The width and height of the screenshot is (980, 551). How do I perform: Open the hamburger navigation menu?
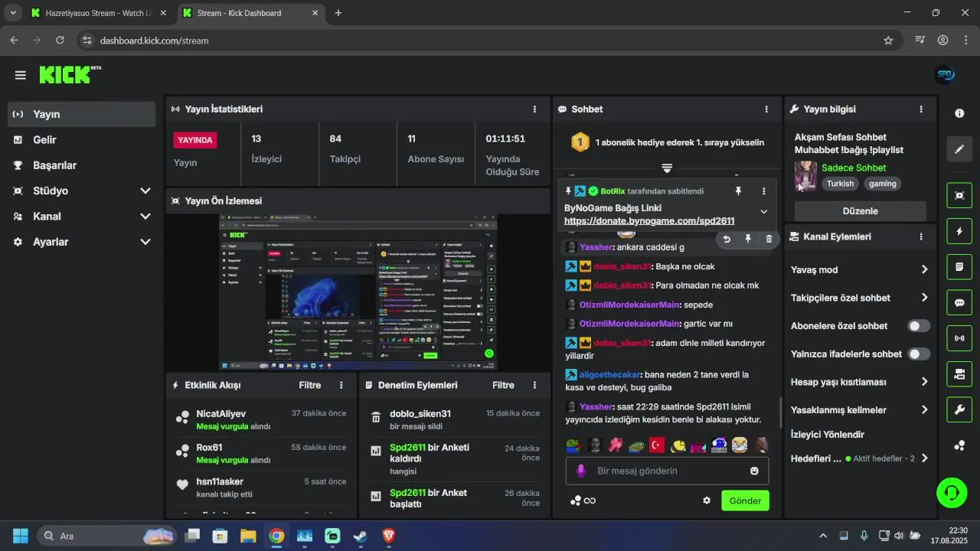[x=20, y=75]
